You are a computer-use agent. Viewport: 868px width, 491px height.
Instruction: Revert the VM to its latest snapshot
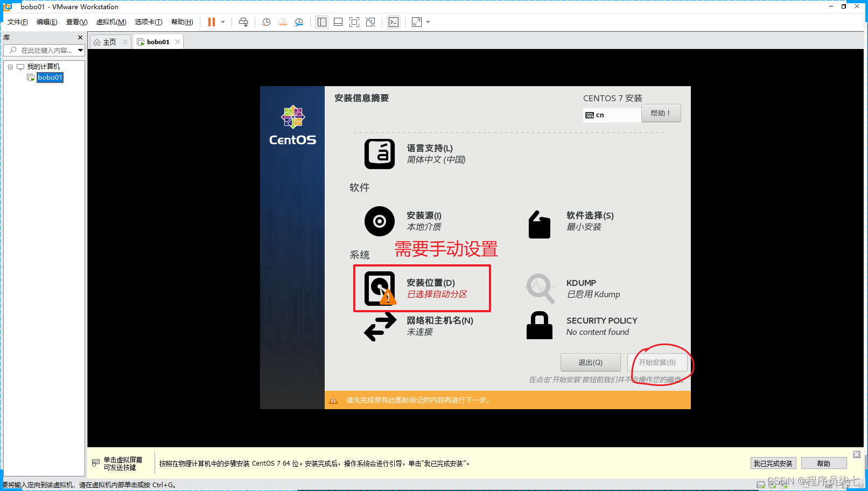click(x=283, y=22)
